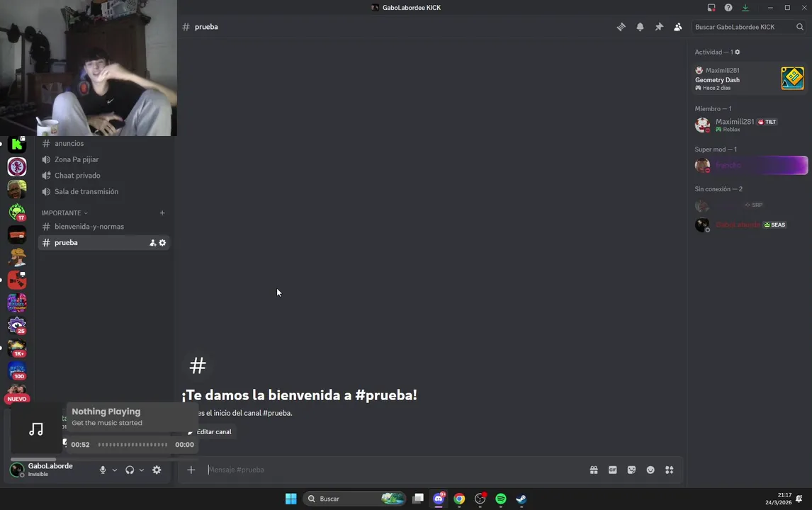The image size is (812, 510).
Task: Open the green Kick server icon
Action: (x=17, y=144)
